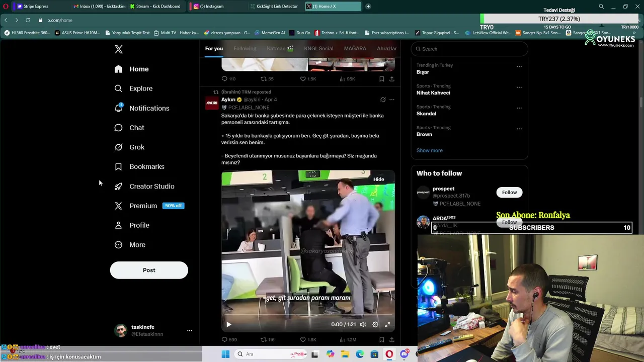Open more options for Brown trend
Viewport: 644px width, 362px height.
[519, 129]
